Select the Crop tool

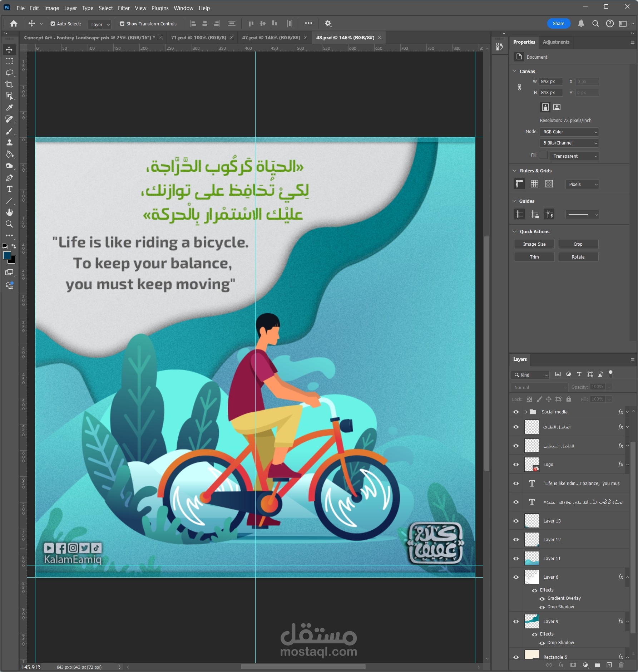pyautogui.click(x=9, y=84)
